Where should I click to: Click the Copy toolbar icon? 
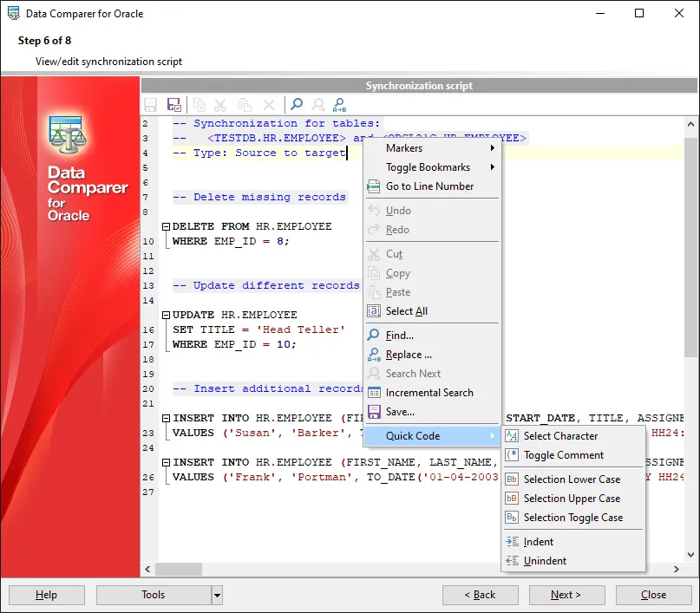pos(200,105)
